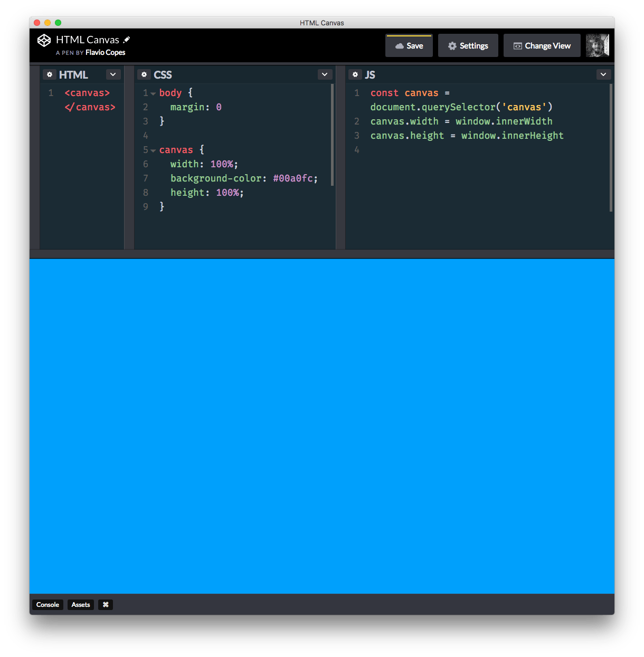
Task: Open the Assets panel
Action: pos(81,605)
